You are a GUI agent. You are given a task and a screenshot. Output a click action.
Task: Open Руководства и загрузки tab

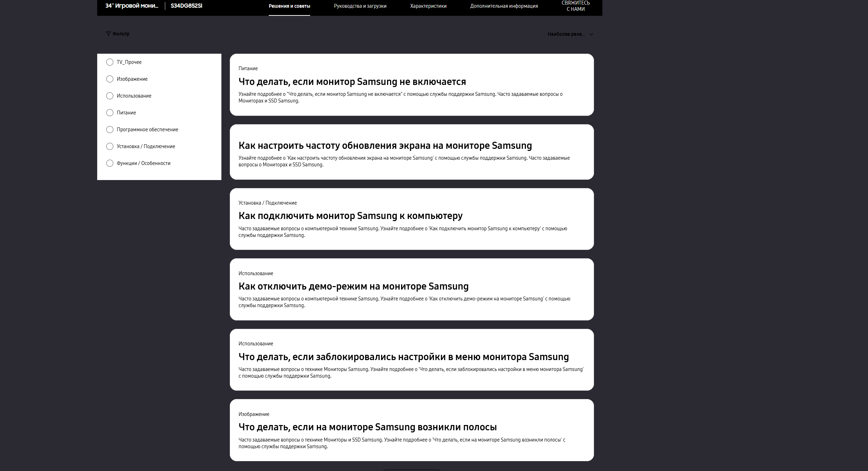pyautogui.click(x=360, y=6)
